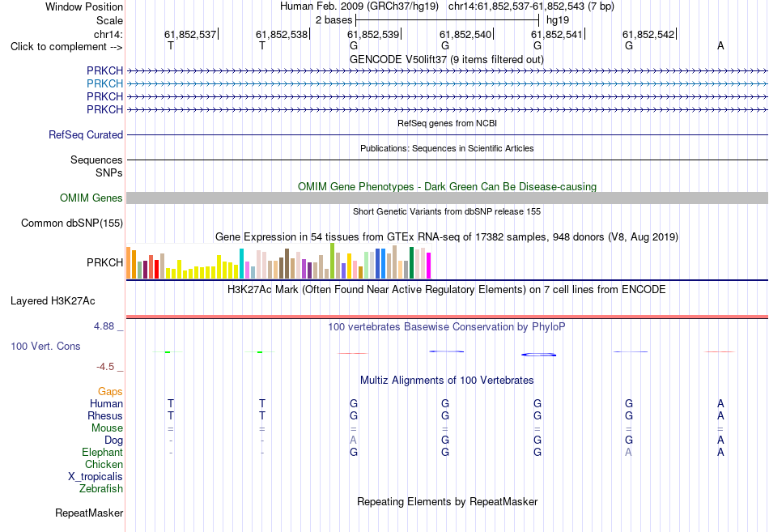
Task: Click the chr14: ruler label
Action: [x=108, y=34]
